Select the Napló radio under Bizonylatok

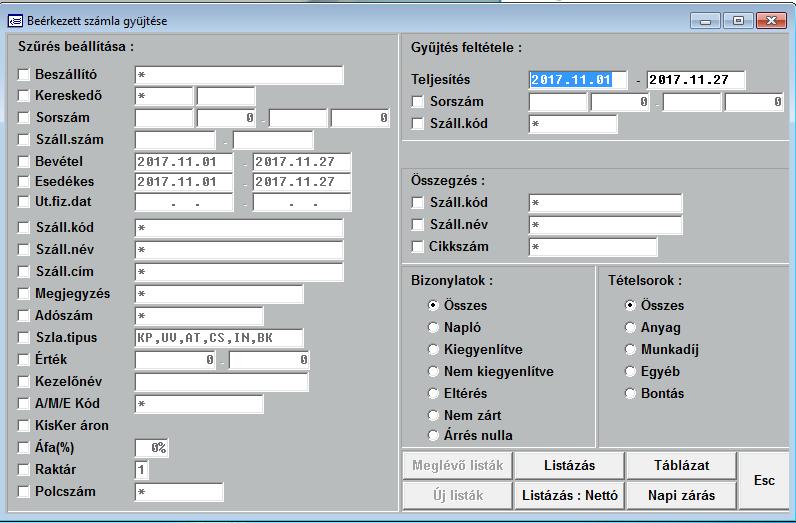coord(433,328)
